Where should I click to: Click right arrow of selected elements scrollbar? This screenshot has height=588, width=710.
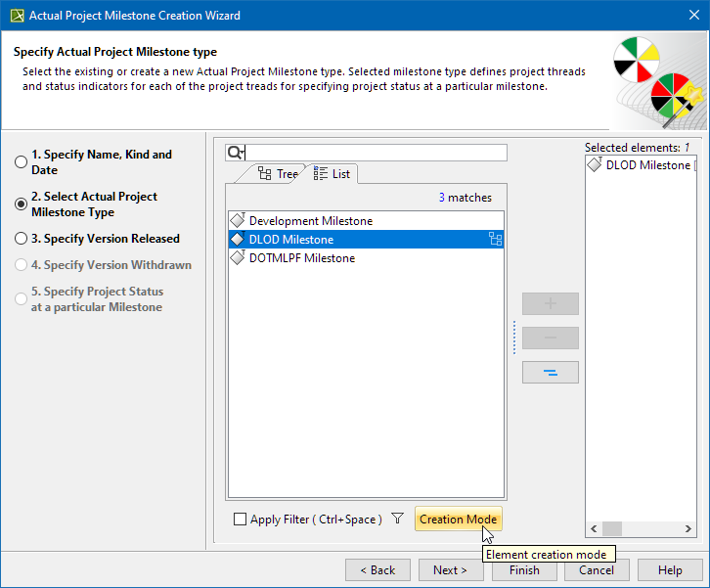[688, 528]
